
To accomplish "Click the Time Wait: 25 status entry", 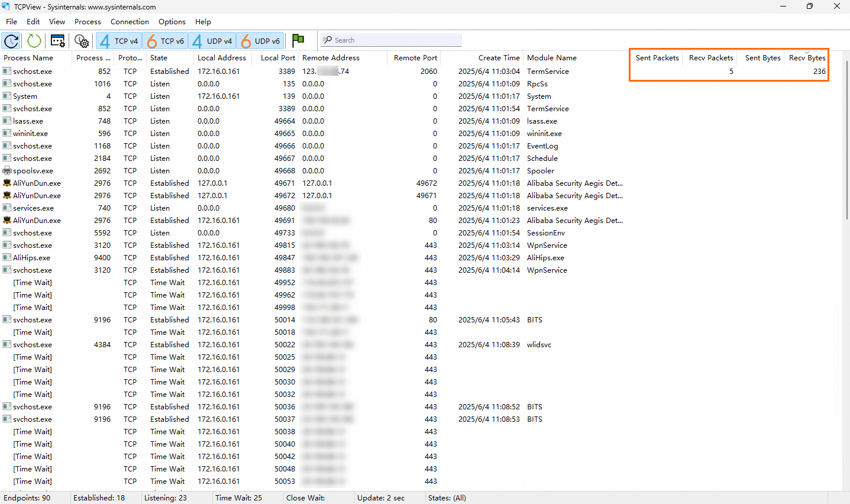I will point(238,498).
